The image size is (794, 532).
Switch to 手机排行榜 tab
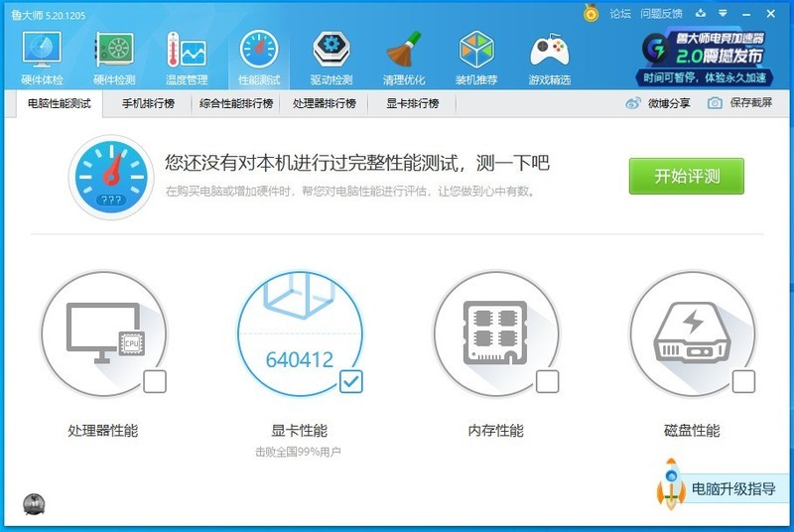pyautogui.click(x=148, y=104)
